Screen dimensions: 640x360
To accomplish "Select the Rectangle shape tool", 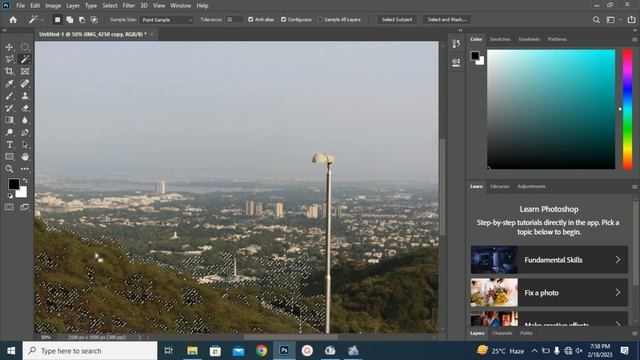I will (9, 157).
